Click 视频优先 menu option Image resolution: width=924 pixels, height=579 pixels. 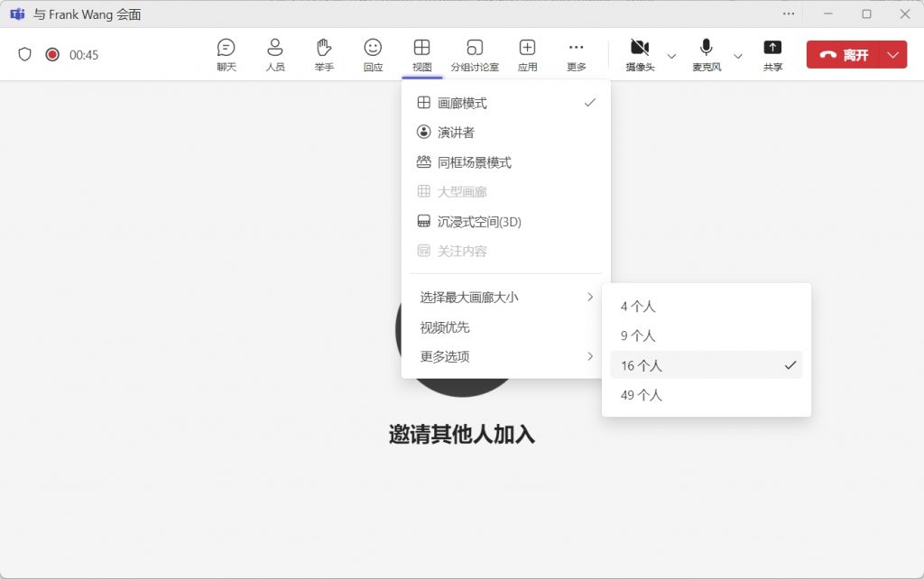coord(506,326)
